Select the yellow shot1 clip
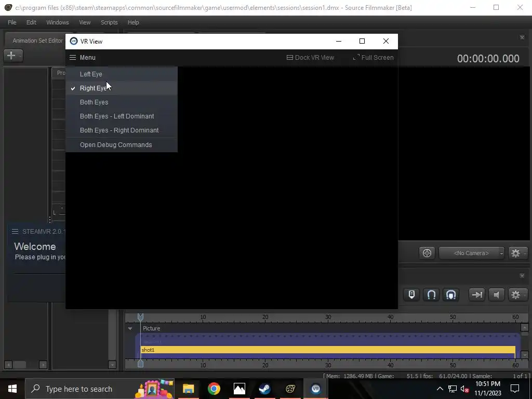 tap(328, 350)
